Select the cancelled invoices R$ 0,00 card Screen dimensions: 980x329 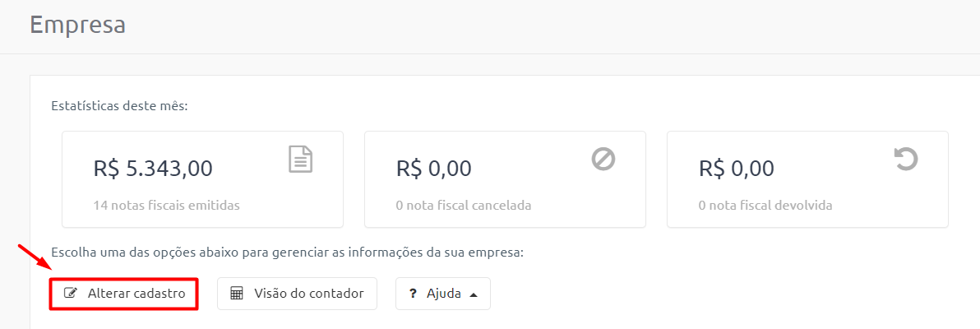tap(505, 179)
